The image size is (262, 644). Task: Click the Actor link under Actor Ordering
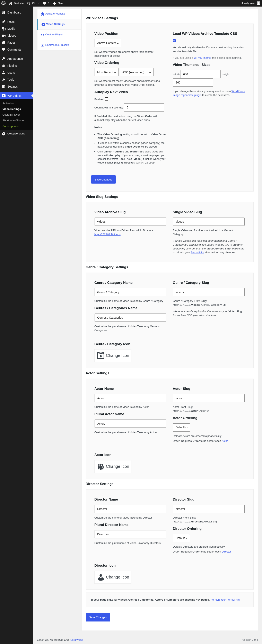click(x=225, y=441)
